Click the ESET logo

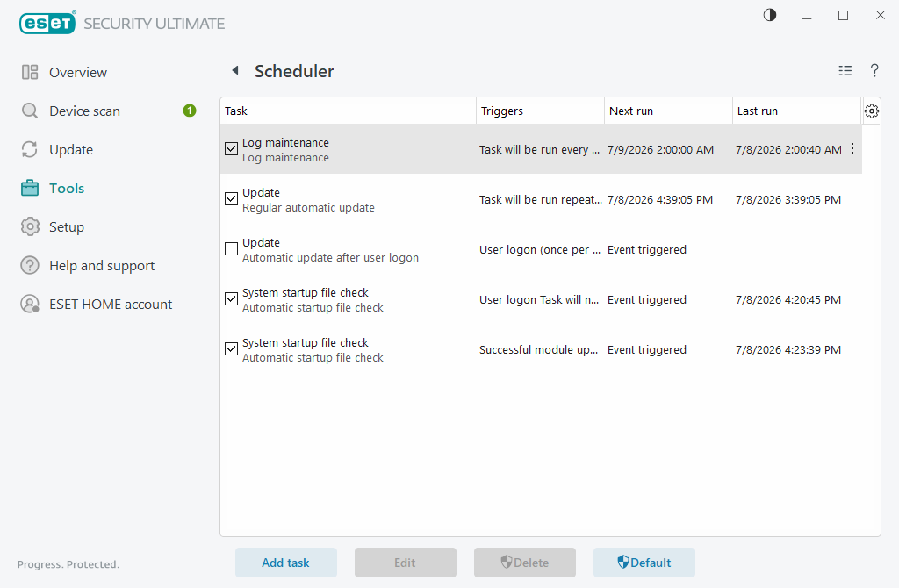click(47, 23)
